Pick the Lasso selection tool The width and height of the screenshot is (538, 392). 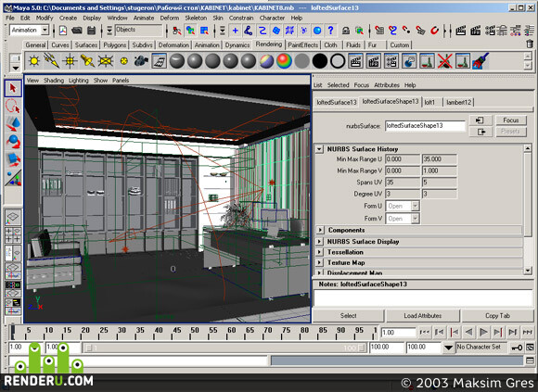[13, 106]
